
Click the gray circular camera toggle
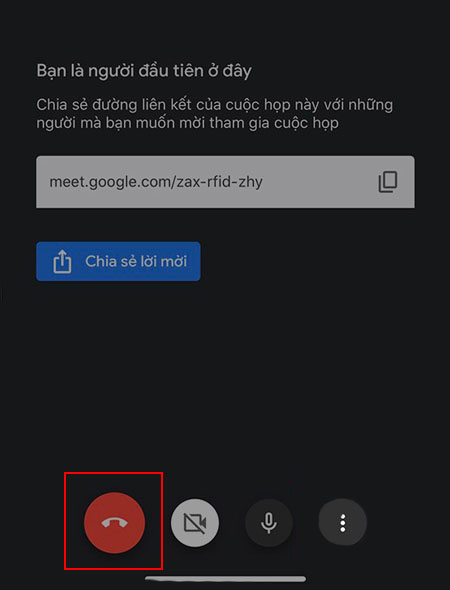(x=195, y=523)
